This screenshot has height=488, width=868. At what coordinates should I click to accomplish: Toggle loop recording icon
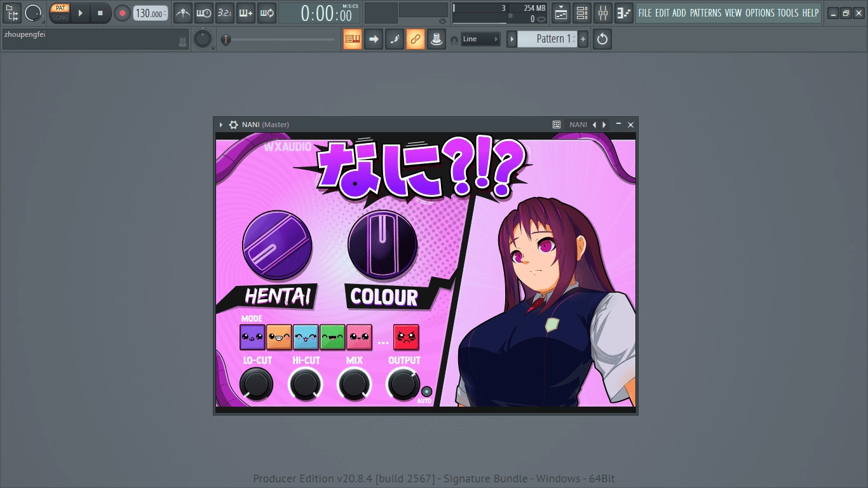point(267,13)
